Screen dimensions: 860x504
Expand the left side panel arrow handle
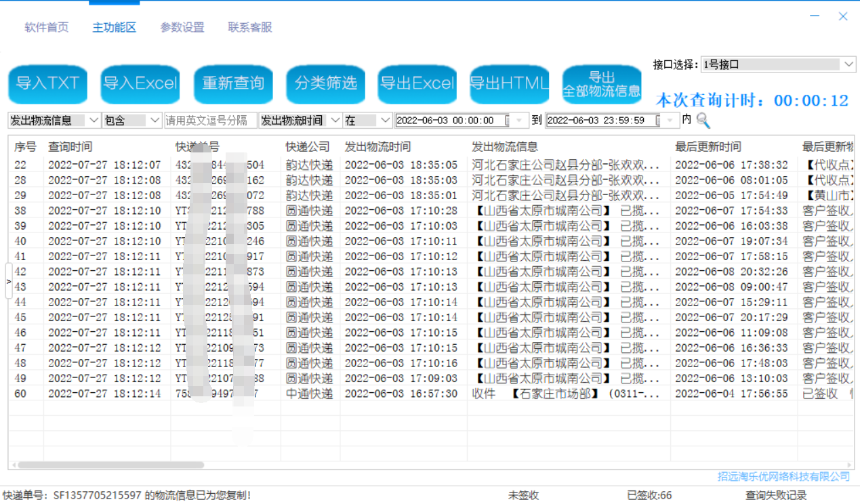tap(8, 280)
